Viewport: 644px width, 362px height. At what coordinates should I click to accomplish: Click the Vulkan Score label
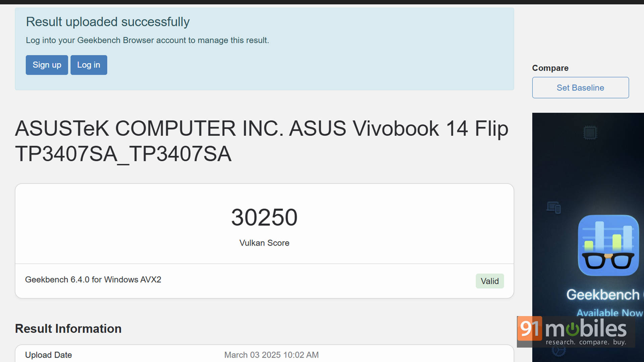click(264, 243)
